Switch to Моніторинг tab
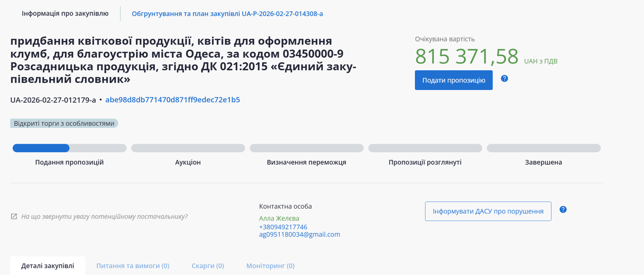Viewport: 644px width, 278px height. click(x=270, y=266)
